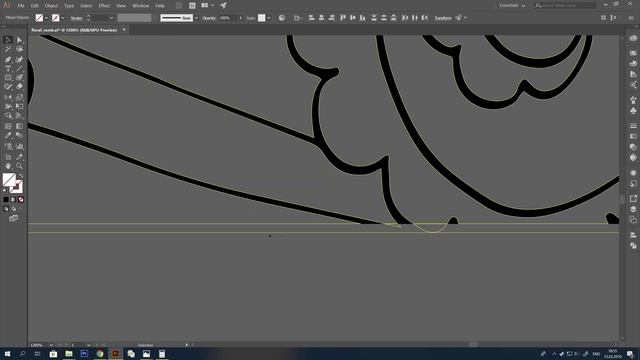Select the Direct Selection tool
This screenshot has width=640, height=360.
coord(19,40)
